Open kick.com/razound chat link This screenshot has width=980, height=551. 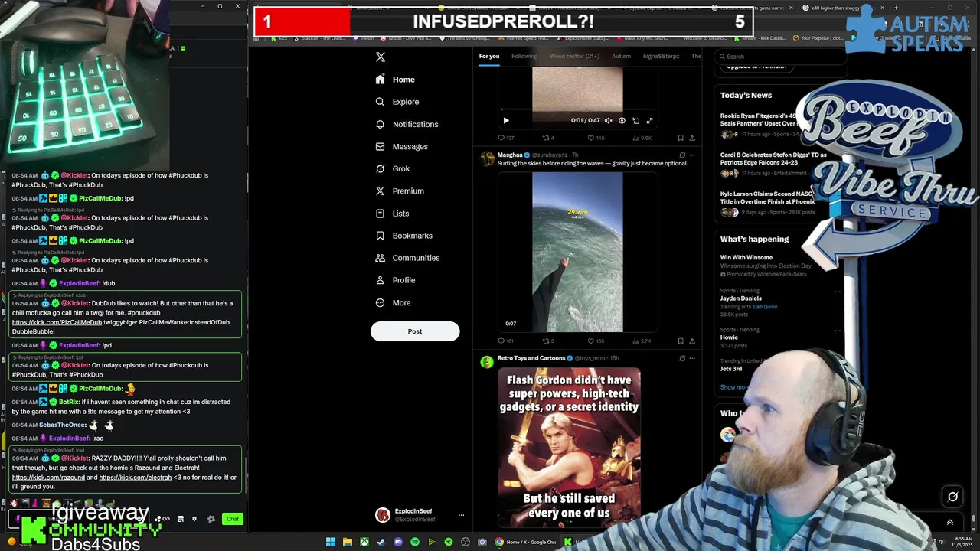tap(48, 478)
